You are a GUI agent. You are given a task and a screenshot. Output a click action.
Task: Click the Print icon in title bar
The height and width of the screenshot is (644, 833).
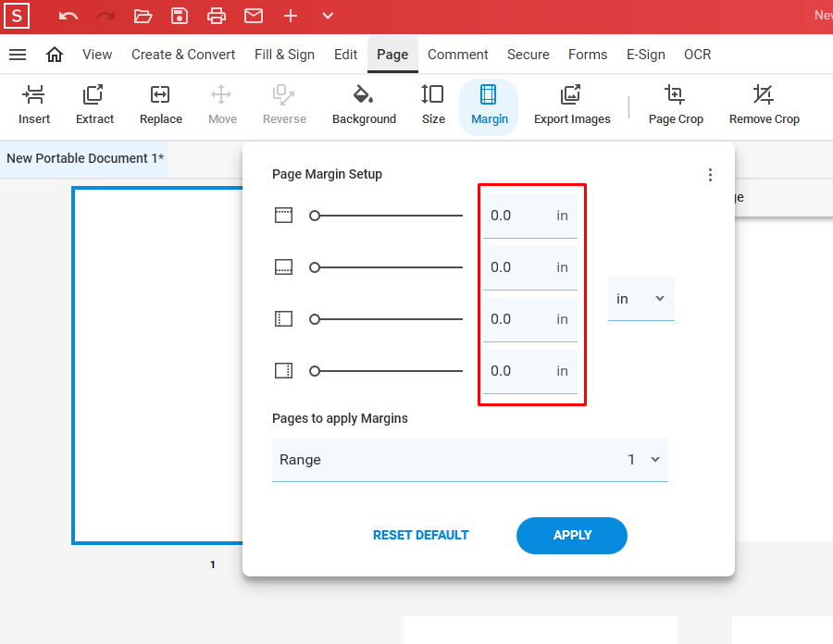(x=217, y=16)
